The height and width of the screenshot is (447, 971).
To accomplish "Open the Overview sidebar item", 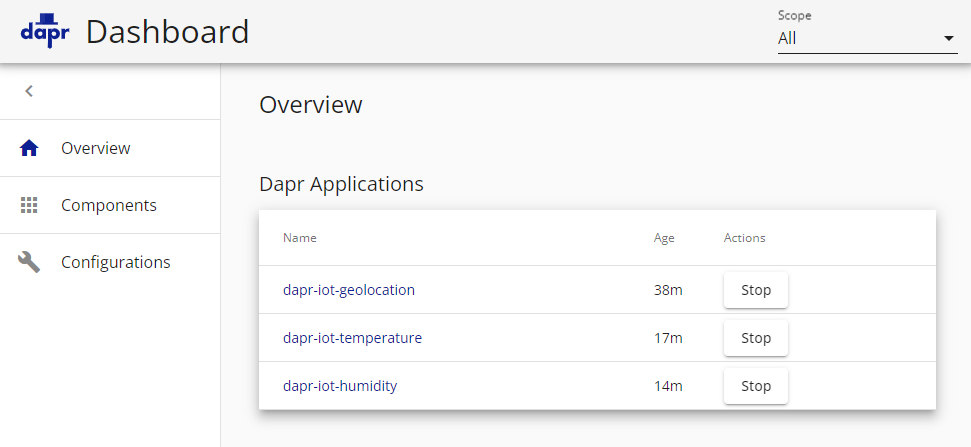I will tap(110, 148).
